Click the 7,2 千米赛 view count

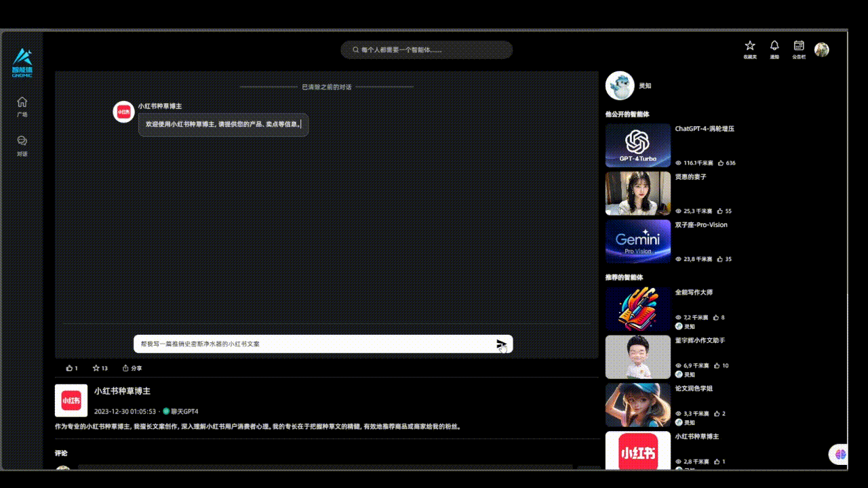pos(696,317)
